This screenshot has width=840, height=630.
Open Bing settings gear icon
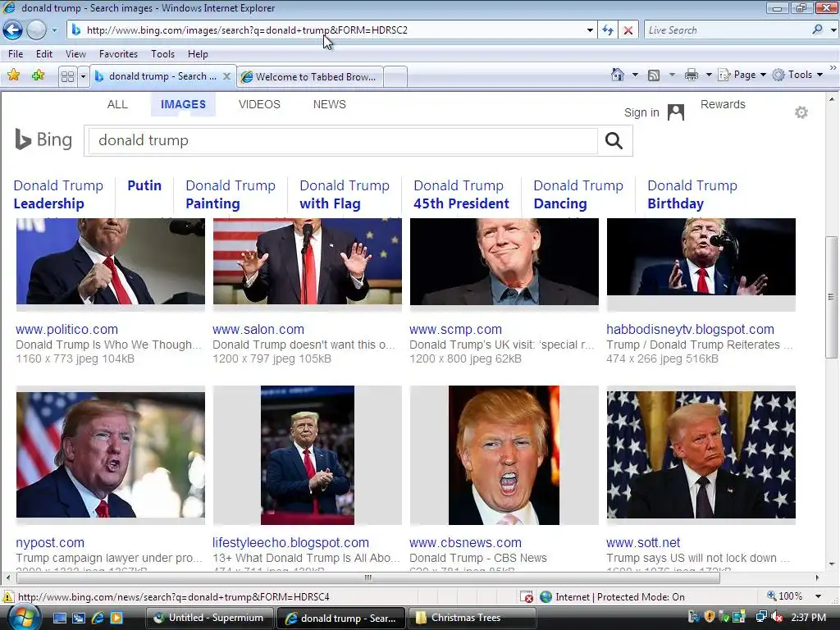pos(801,112)
